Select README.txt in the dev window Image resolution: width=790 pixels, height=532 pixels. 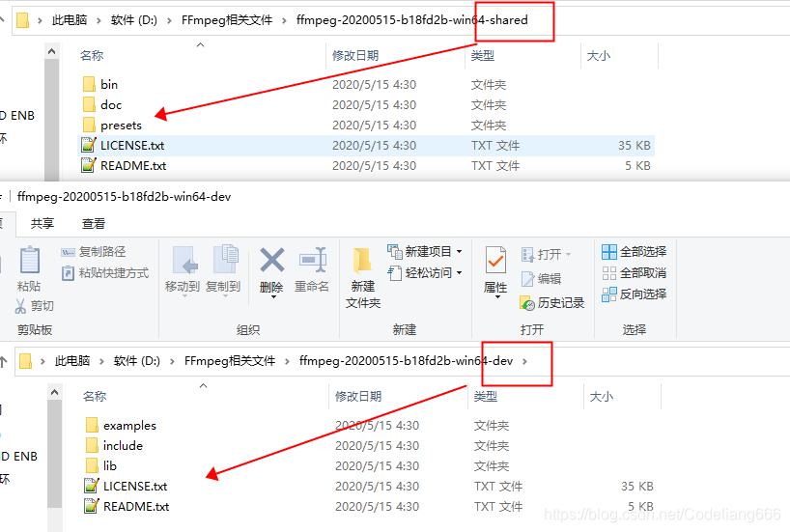127,506
